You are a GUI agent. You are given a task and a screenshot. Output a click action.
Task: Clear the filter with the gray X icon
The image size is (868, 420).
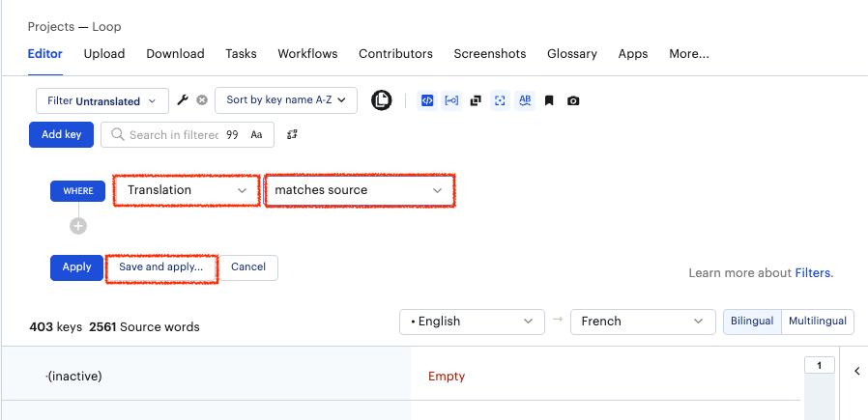202,100
